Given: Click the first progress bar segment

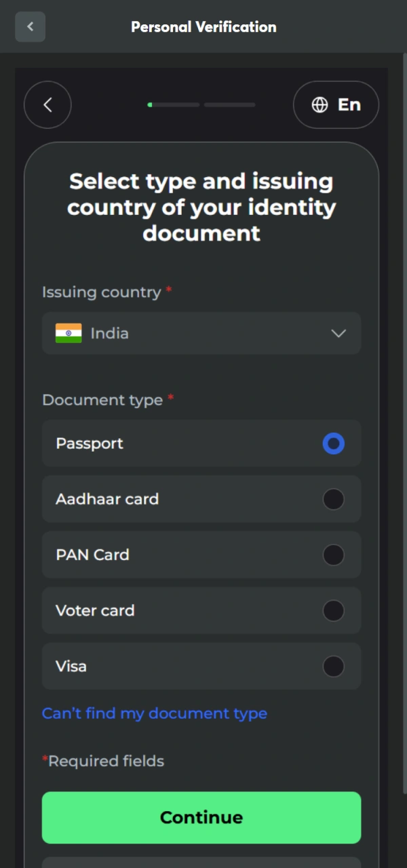Looking at the screenshot, I should point(173,105).
